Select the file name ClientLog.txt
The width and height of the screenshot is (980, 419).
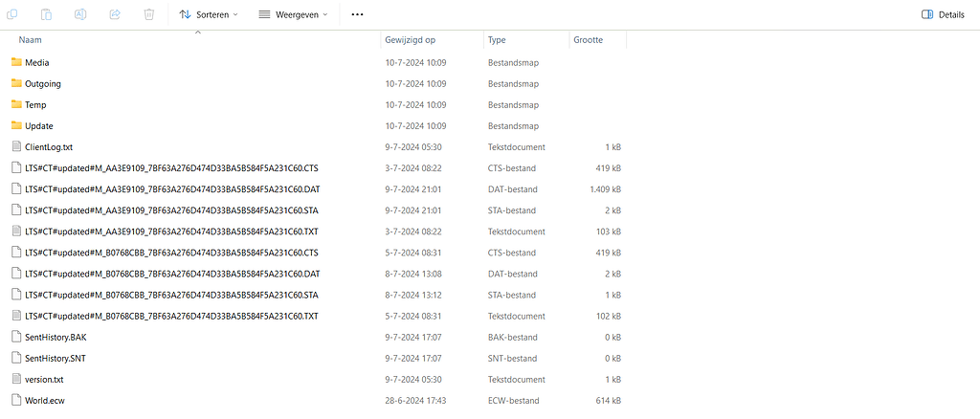(49, 146)
